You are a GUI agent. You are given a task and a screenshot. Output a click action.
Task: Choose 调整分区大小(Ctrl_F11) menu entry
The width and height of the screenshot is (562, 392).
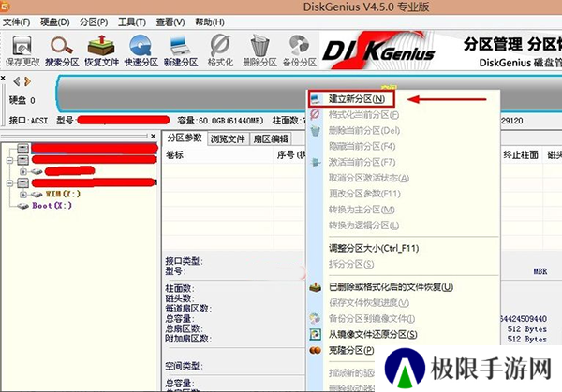(374, 248)
